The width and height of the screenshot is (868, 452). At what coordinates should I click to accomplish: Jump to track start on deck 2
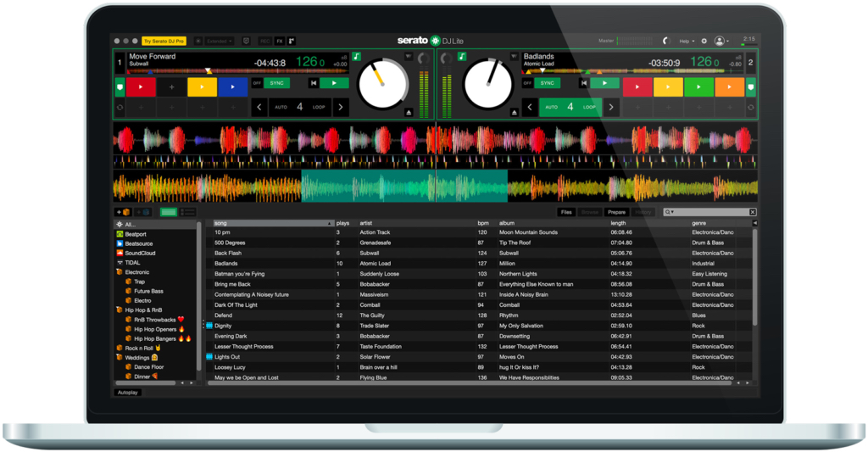pyautogui.click(x=583, y=83)
